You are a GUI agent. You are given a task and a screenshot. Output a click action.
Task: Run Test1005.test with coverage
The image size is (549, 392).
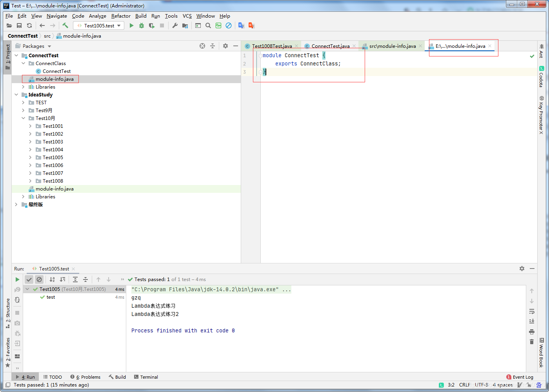click(x=152, y=25)
